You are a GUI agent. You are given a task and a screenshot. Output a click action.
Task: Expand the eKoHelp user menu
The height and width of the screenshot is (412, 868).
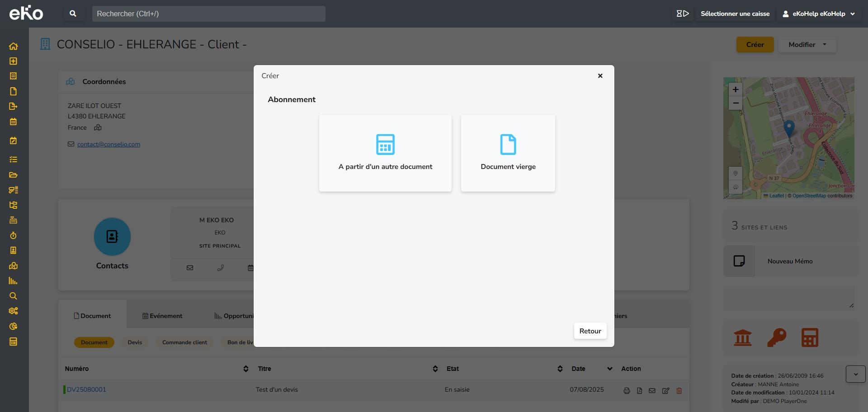[x=819, y=14]
